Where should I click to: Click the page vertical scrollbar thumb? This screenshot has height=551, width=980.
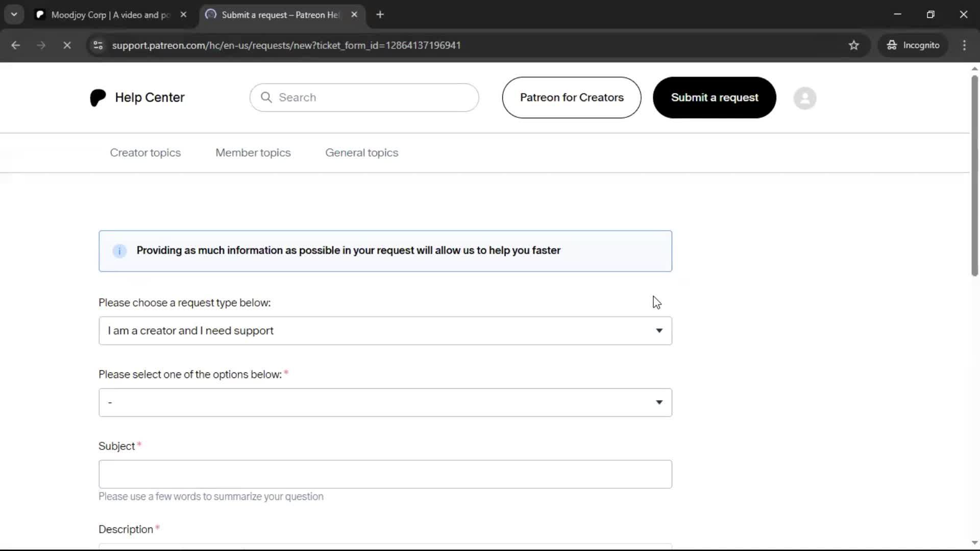point(974,176)
